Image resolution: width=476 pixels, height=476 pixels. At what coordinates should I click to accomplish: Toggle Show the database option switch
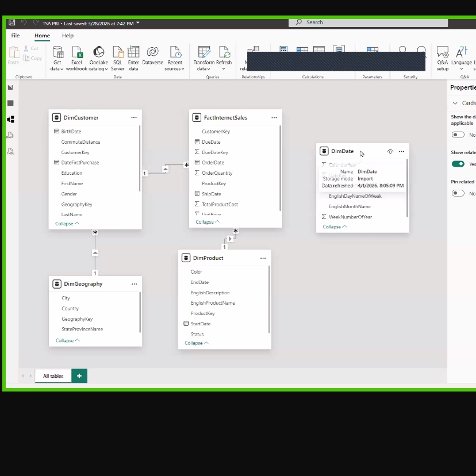pyautogui.click(x=458, y=135)
